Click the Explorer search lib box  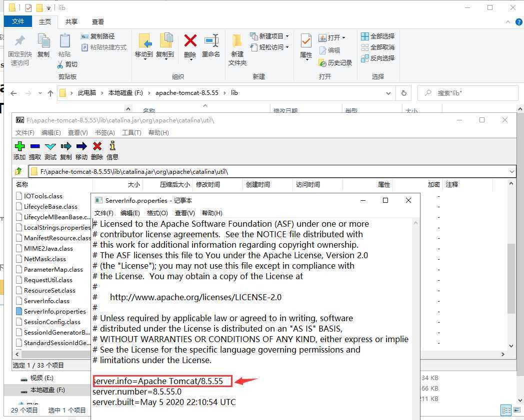tap(468, 93)
